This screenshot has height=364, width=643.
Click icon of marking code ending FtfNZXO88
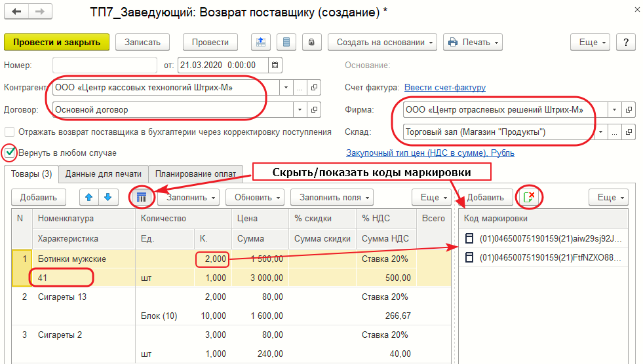click(469, 257)
